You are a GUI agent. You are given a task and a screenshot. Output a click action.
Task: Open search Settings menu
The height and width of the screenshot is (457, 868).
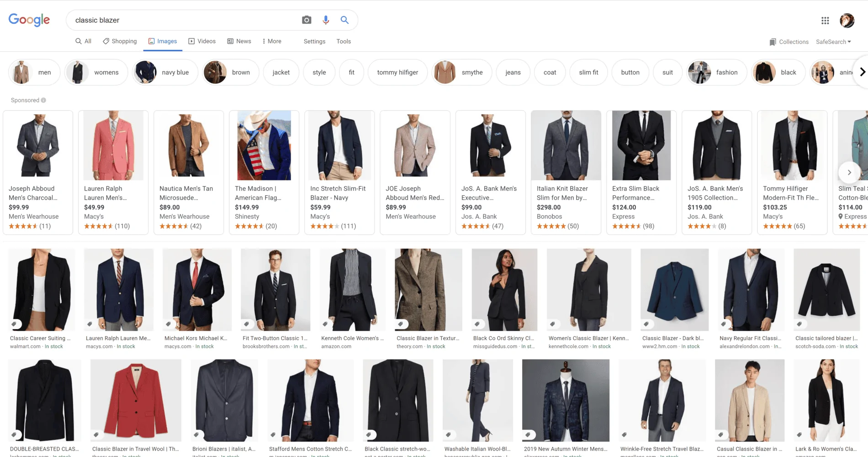pyautogui.click(x=314, y=41)
